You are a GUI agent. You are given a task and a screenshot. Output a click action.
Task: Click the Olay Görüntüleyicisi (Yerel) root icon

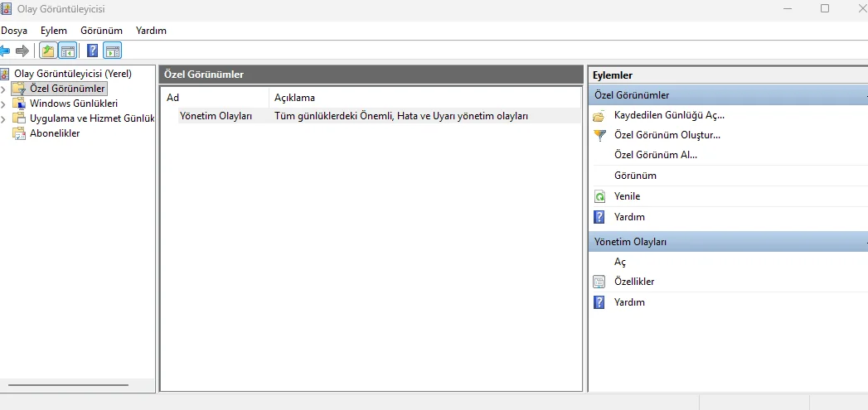coord(5,74)
